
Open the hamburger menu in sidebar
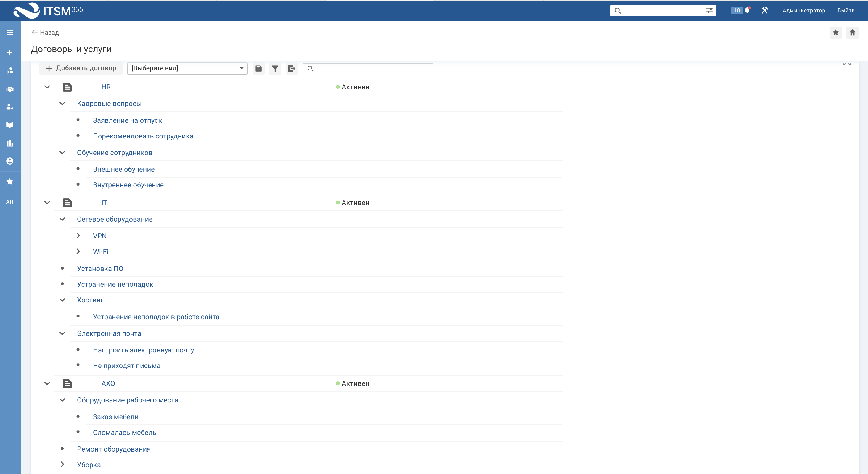(x=10, y=32)
